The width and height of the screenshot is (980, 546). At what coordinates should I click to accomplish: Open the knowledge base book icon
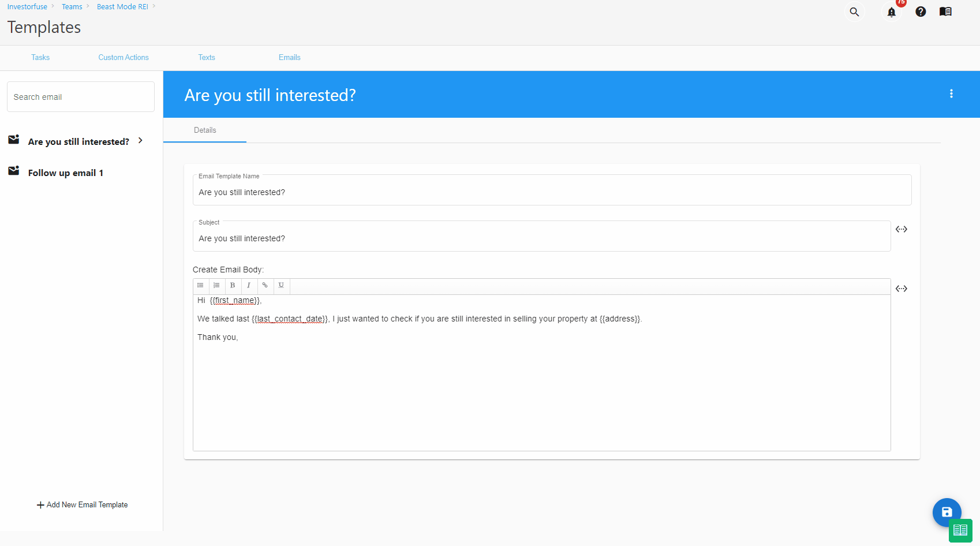[x=945, y=12]
